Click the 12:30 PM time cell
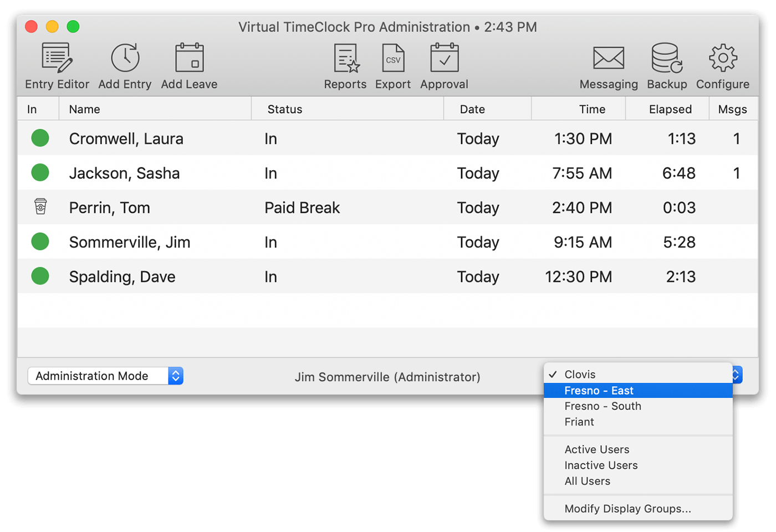The height and width of the screenshot is (532, 776). (x=579, y=277)
